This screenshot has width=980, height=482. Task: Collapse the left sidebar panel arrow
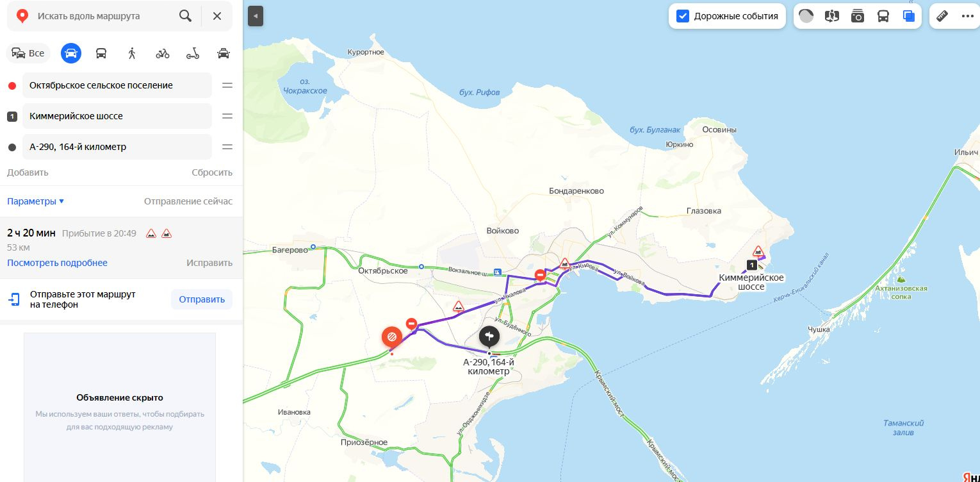coord(256,16)
